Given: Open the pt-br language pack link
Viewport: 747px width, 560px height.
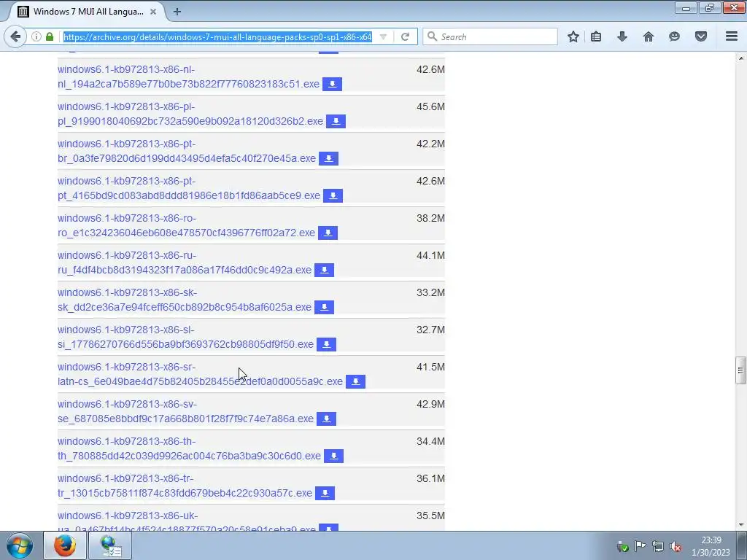Looking at the screenshot, I should coord(187,151).
